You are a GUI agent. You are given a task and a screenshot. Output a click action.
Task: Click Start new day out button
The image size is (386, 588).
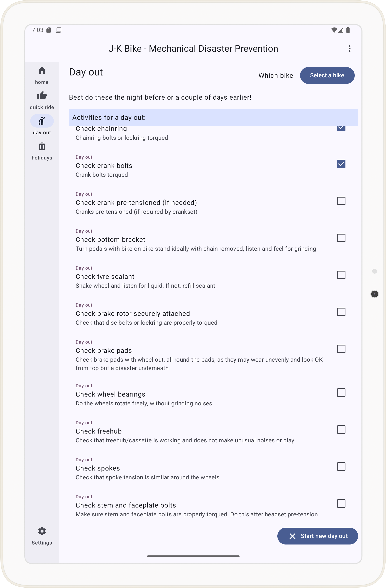tap(317, 536)
